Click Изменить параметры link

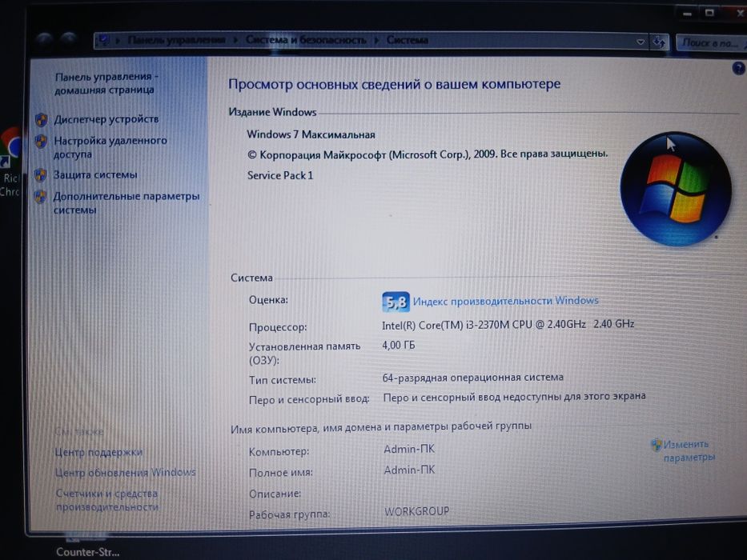[689, 451]
